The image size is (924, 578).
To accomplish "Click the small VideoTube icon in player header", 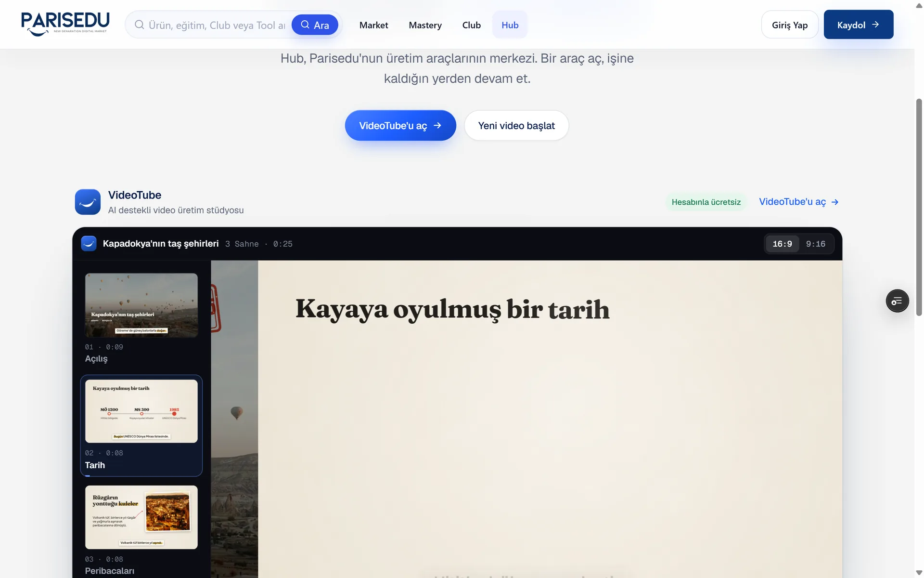I will click(x=89, y=244).
